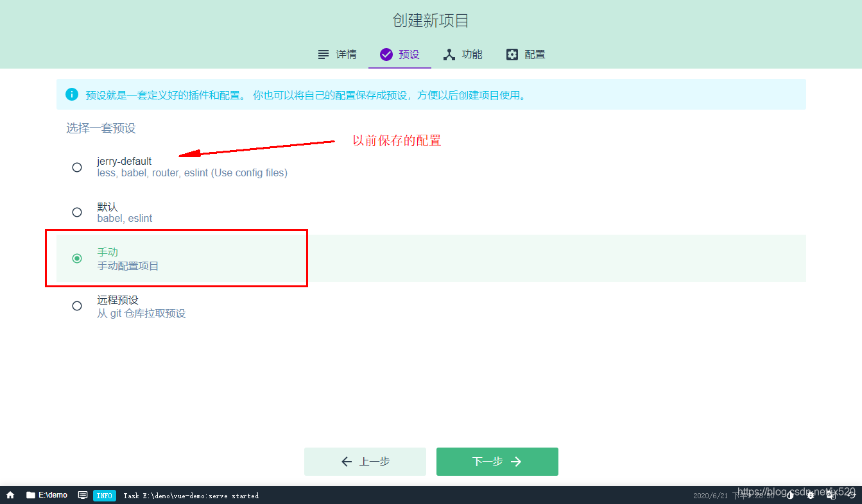Switch to the 配置 tab
The height and width of the screenshot is (504, 862).
click(526, 55)
